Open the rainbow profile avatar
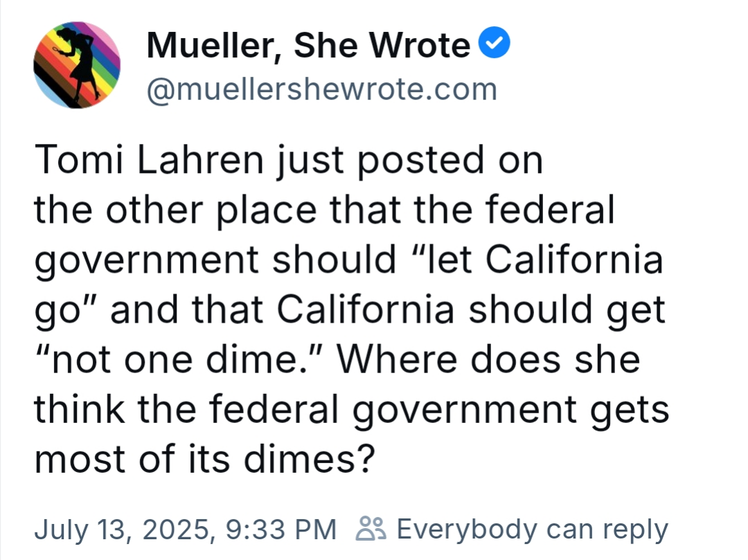The height and width of the screenshot is (560, 748). click(77, 66)
